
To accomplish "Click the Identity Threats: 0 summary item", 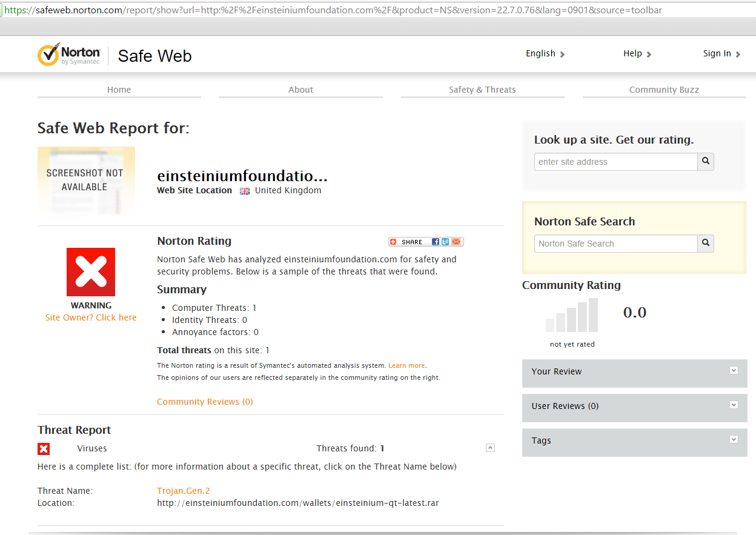I will click(210, 320).
